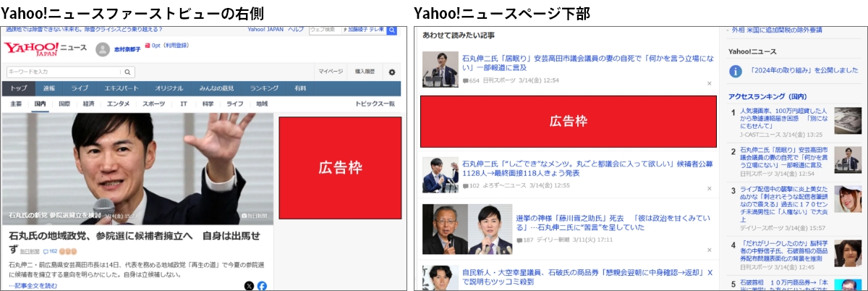Viewport: 868px width, 291px height.
Task: Select the トップ tab
Action: [x=19, y=88]
